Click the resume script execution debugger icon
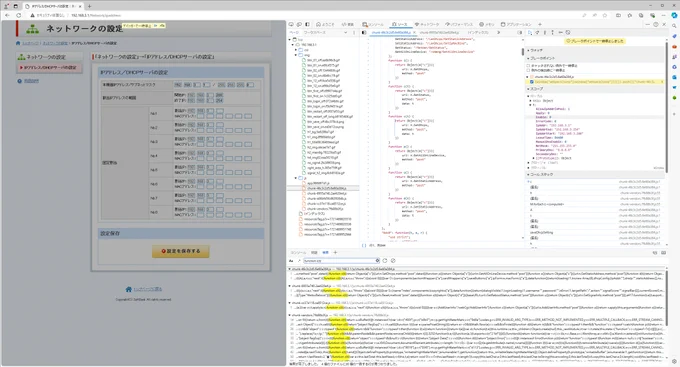The image size is (680, 367). click(x=530, y=32)
